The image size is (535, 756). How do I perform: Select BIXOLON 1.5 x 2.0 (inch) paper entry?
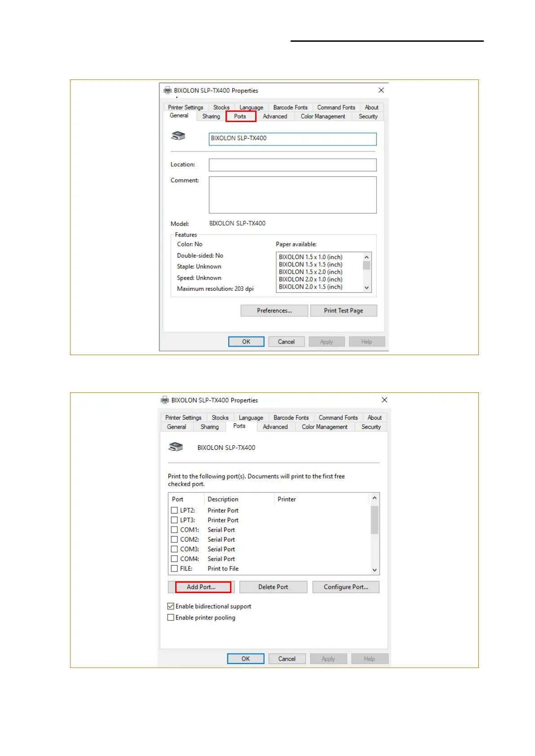click(x=310, y=272)
